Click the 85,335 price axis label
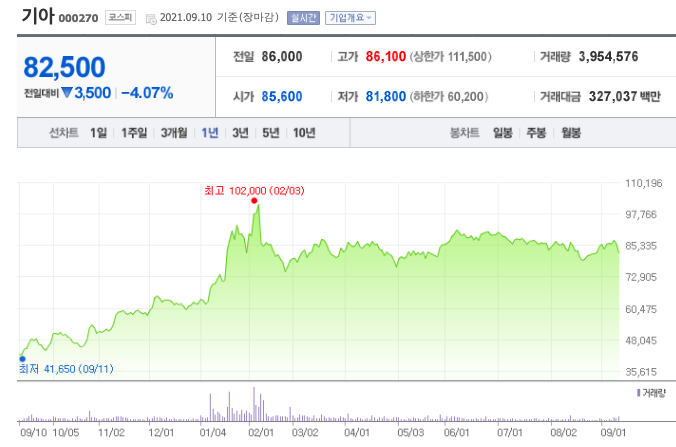 pyautogui.click(x=641, y=246)
